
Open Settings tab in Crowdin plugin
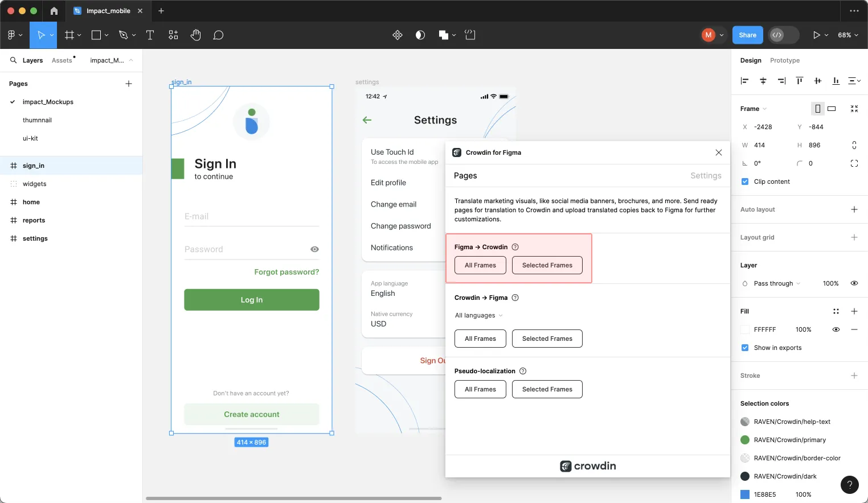tap(706, 176)
